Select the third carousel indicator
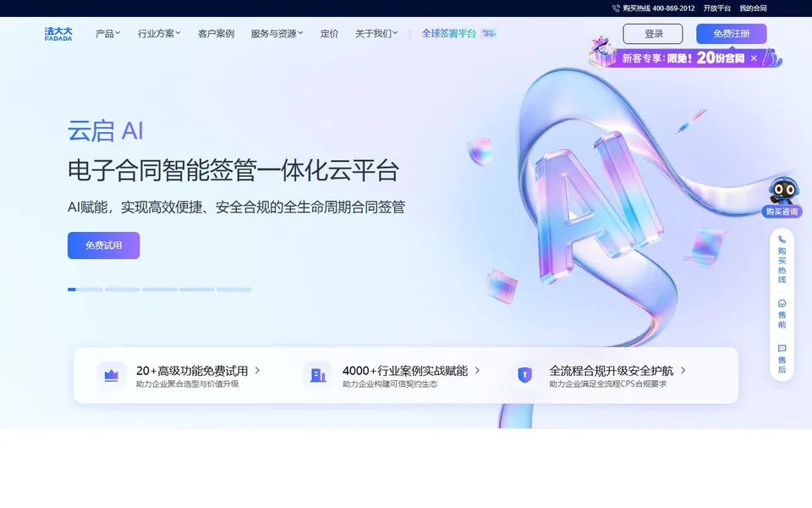 160,290
